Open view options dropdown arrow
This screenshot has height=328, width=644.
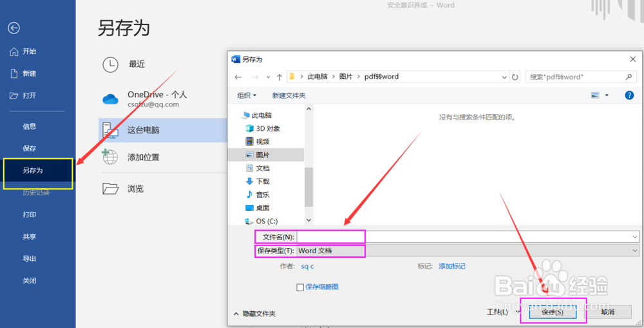(607, 95)
